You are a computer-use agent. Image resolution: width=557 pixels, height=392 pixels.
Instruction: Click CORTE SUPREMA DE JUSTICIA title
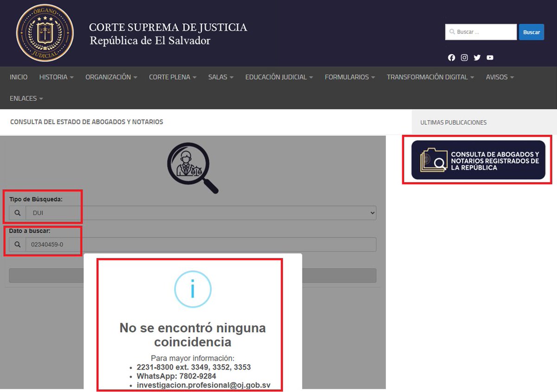(168, 27)
